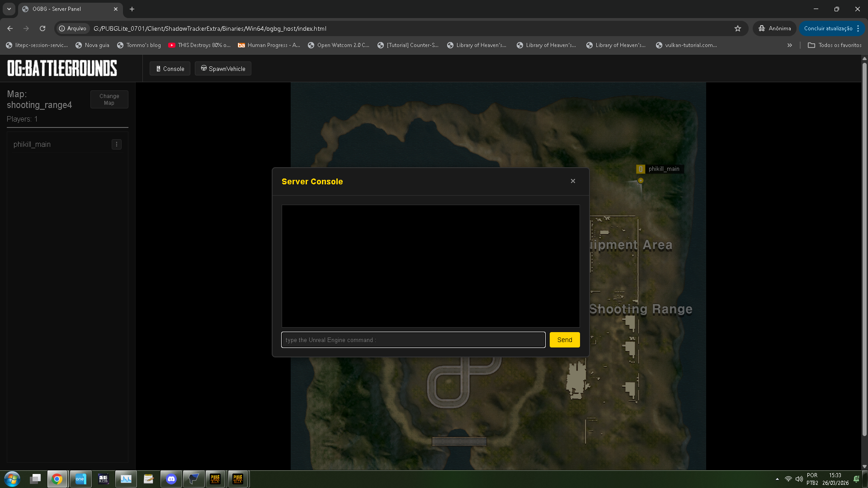Click Concluir atualização button
The width and height of the screenshot is (868, 488).
[828, 28]
